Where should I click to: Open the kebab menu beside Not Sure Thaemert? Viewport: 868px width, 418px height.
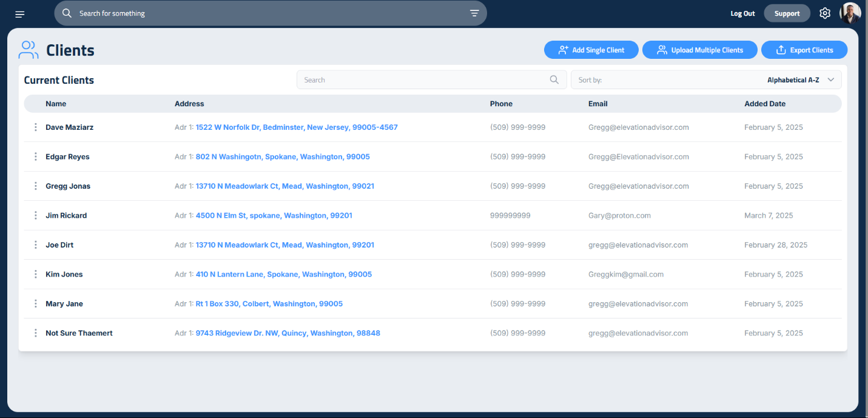(36, 333)
